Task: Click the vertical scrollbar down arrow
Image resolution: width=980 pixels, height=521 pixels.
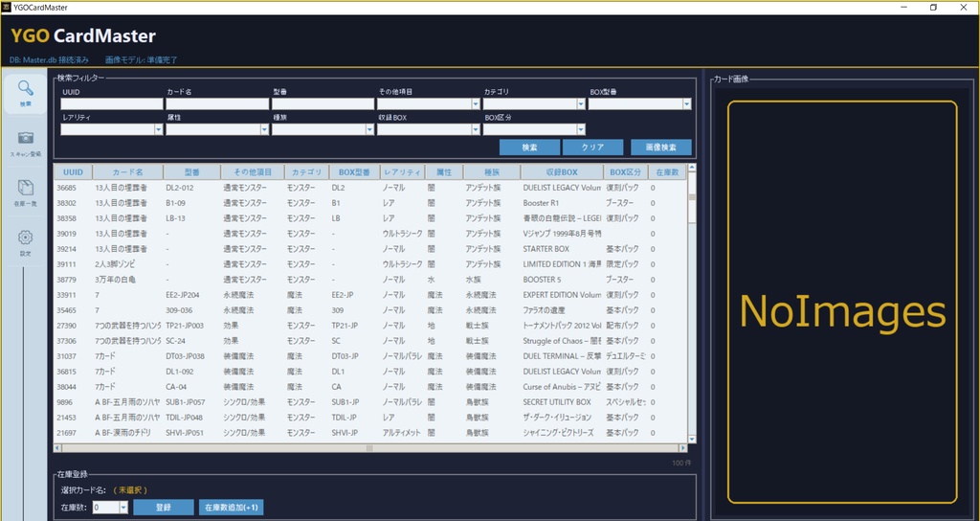Action: point(691,441)
